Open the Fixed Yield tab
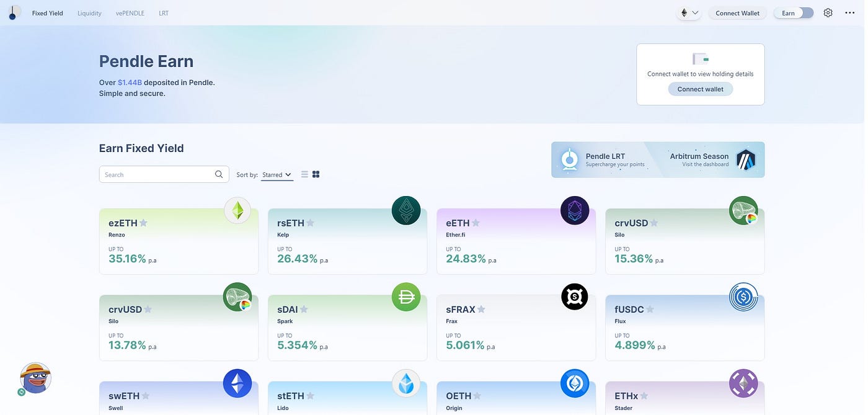Image resolution: width=868 pixels, height=415 pixels. click(x=48, y=13)
